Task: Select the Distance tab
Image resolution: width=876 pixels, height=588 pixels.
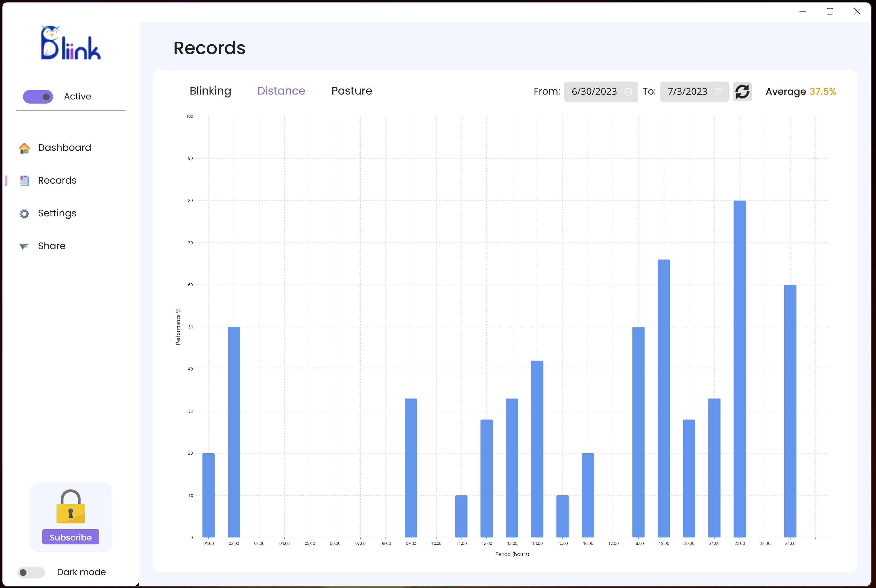Action: [x=281, y=91]
